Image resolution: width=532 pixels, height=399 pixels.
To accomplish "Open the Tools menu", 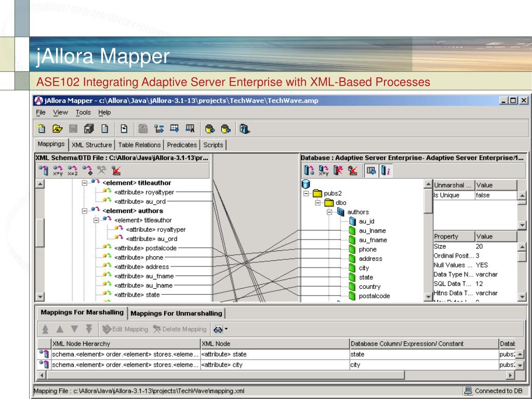I will click(83, 112).
